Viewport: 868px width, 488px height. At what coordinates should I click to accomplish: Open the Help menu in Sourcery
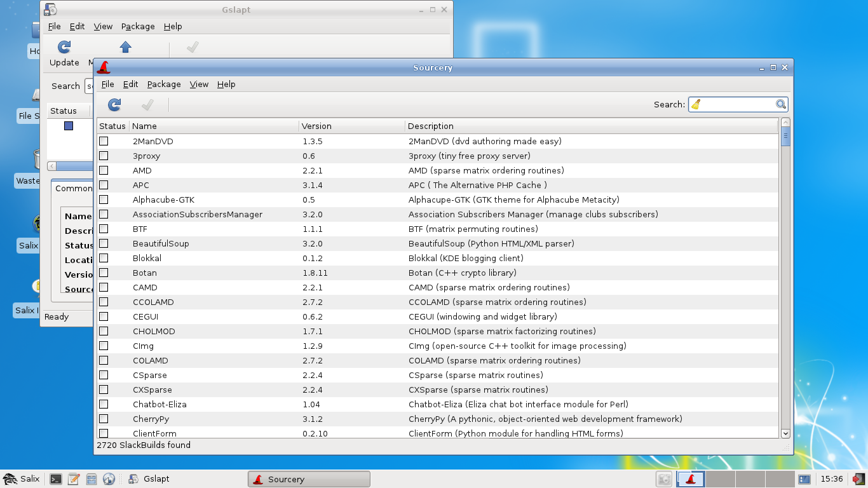(226, 84)
